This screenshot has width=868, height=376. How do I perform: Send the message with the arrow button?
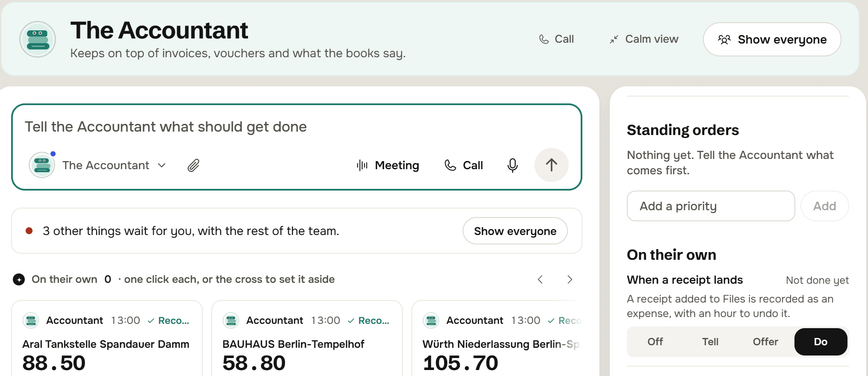point(552,165)
